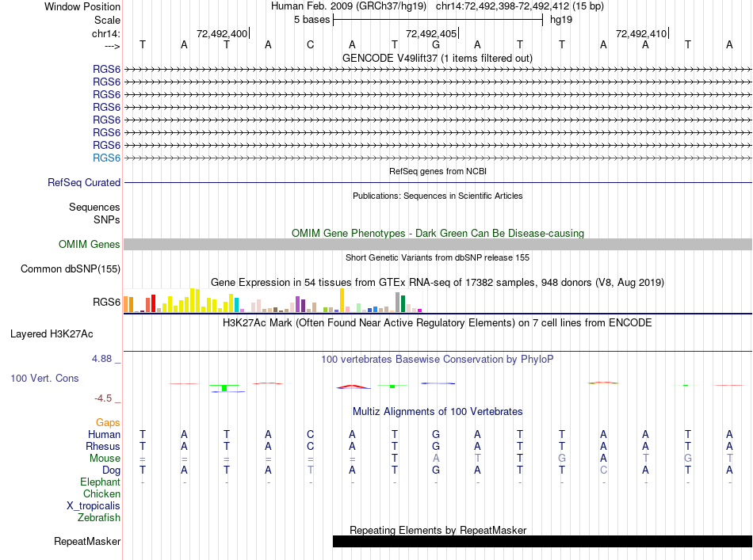Open 'Short Genetic Variants from dbSNP release 155' title
The image size is (753, 560).
pyautogui.click(x=438, y=257)
